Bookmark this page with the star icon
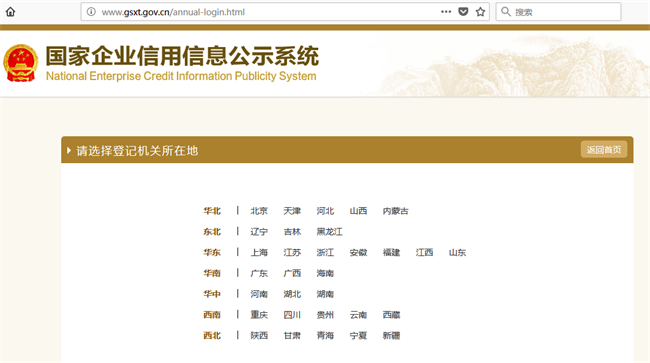The width and height of the screenshot is (650, 363). [x=480, y=12]
